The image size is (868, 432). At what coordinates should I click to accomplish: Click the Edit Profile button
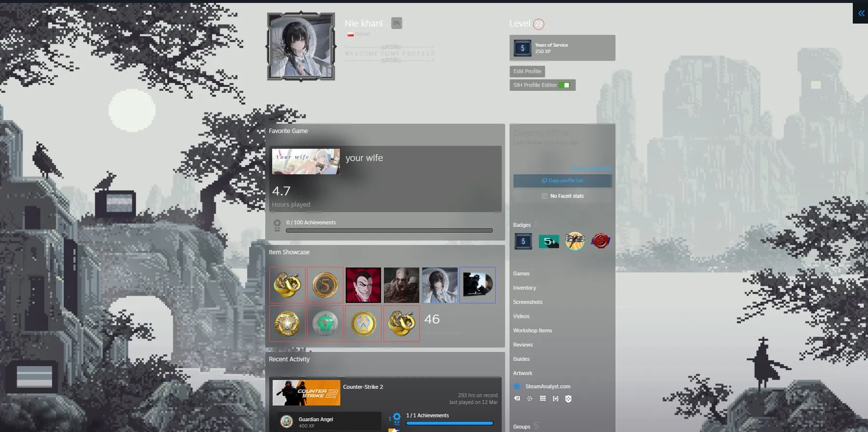(x=527, y=71)
